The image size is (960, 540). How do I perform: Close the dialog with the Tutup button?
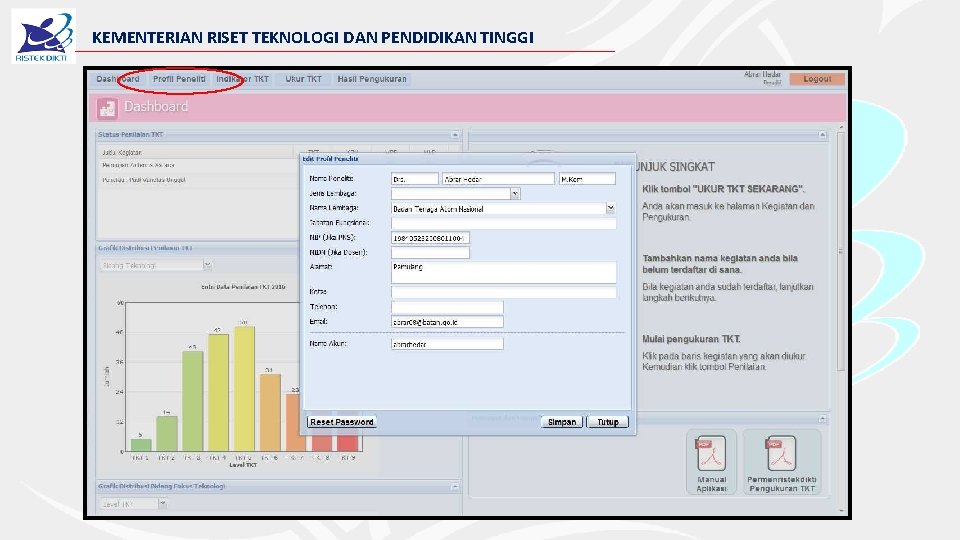pyautogui.click(x=607, y=422)
